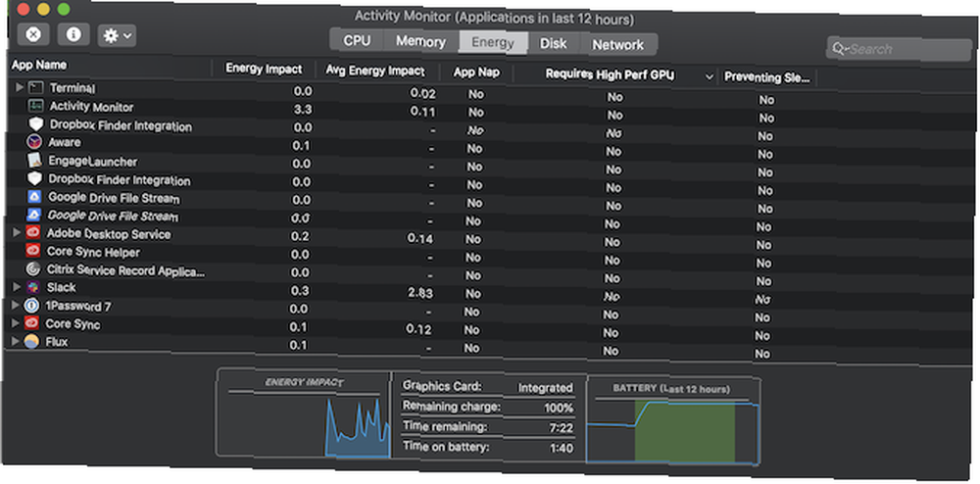The height and width of the screenshot is (484, 980).
Task: Switch to the CPU tab
Action: [x=357, y=40]
